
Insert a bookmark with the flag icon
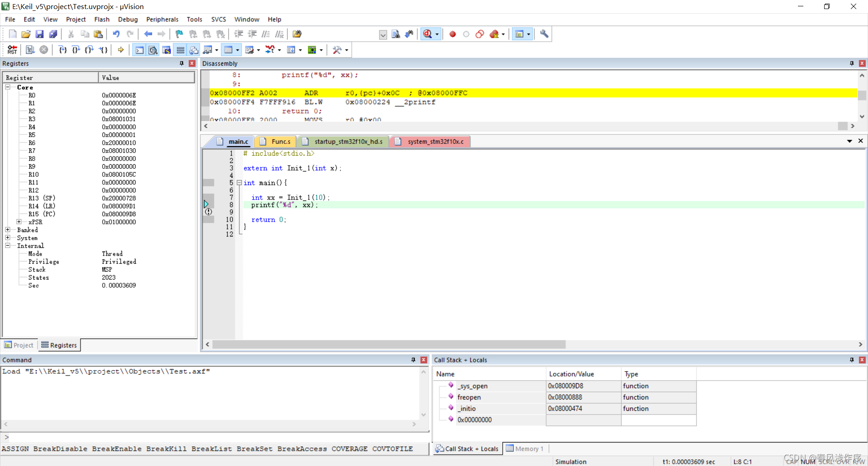179,34
